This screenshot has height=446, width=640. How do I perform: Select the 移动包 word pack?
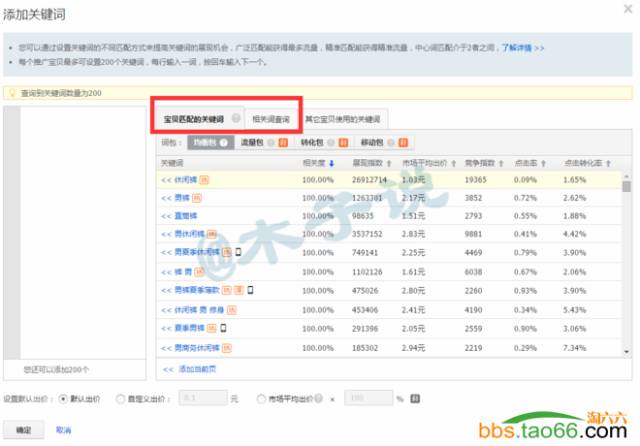click(372, 142)
